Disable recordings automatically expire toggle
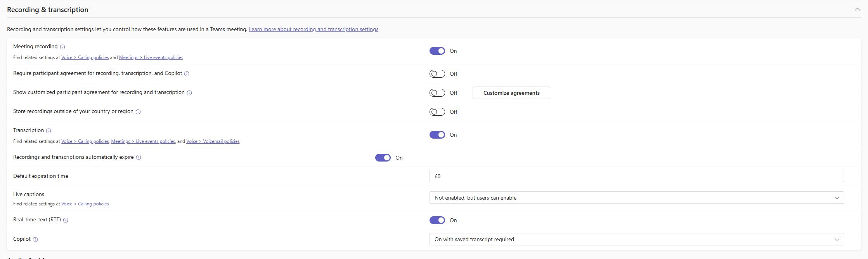 [x=383, y=158]
